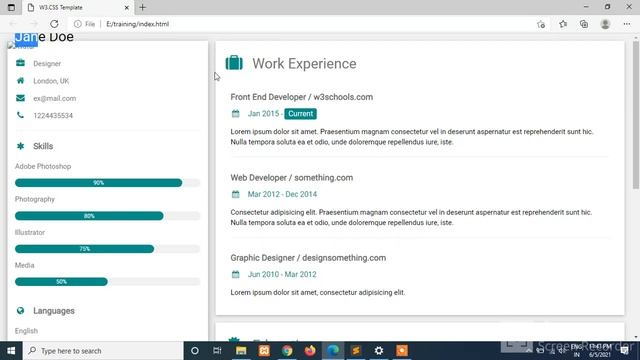
Task: Click the suitcase icon beside Work Experience
Action: tap(234, 63)
